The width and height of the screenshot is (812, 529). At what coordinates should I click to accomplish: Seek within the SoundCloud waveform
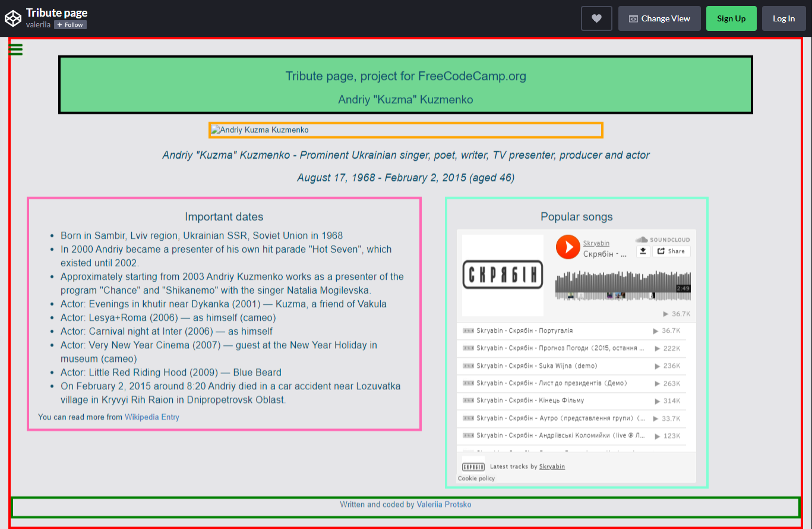[x=623, y=285]
